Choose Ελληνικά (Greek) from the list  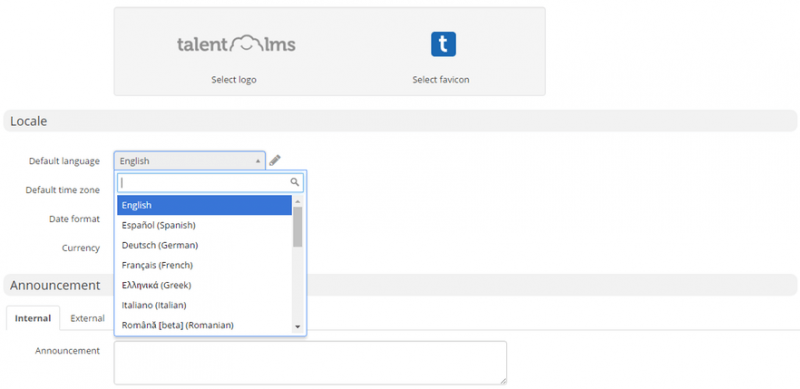pyautogui.click(x=205, y=285)
